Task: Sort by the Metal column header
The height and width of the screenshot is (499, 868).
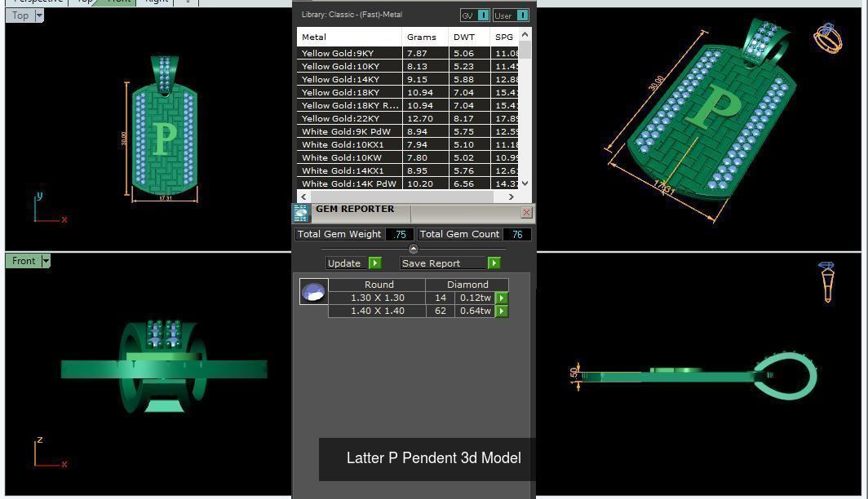Action: tap(349, 37)
